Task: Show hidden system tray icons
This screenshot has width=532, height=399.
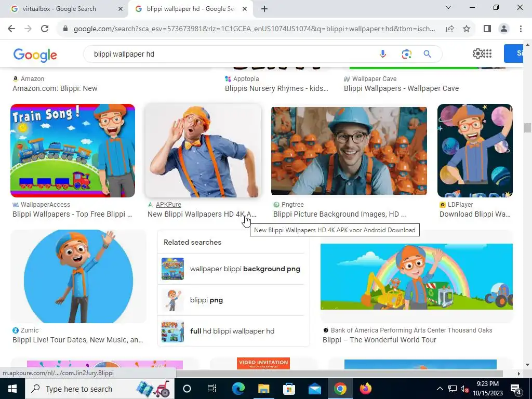Action: click(x=440, y=389)
